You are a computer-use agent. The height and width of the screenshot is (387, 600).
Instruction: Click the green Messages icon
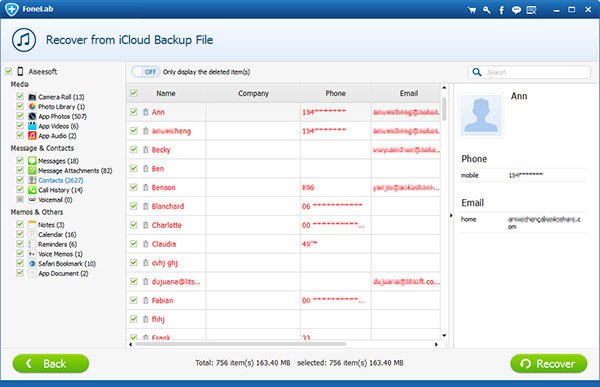pyautogui.click(x=32, y=161)
